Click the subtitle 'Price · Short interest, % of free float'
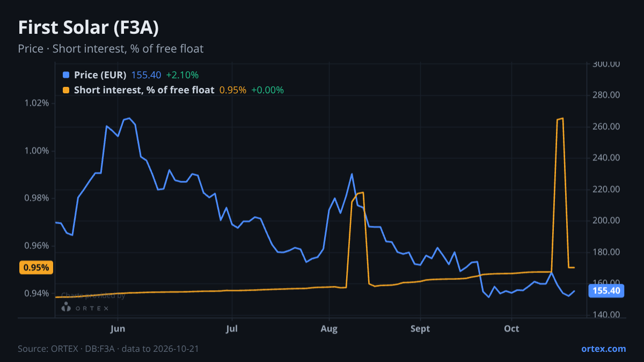 pyautogui.click(x=111, y=49)
